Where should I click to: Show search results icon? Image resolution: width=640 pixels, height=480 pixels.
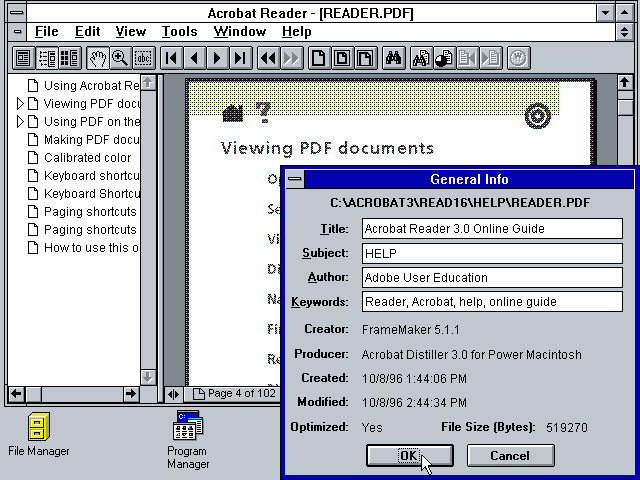coord(444,58)
